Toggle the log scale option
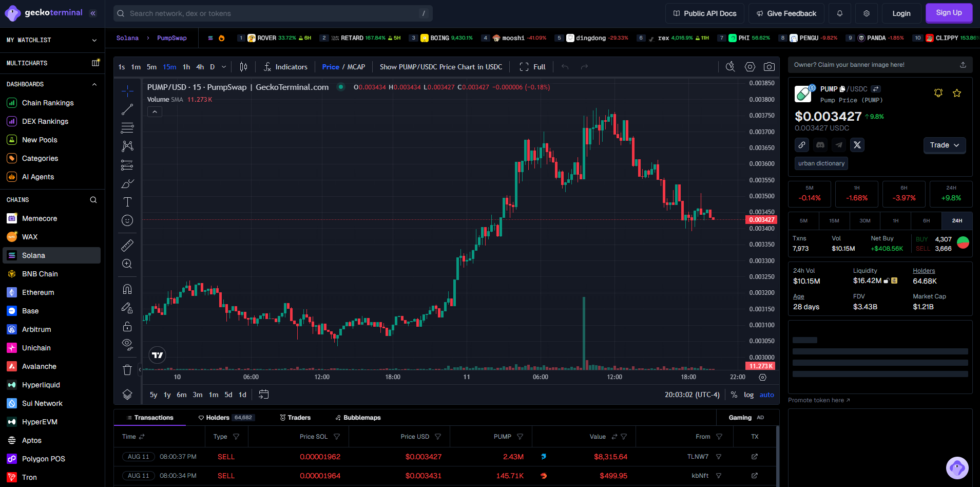The width and height of the screenshot is (980, 487). coord(748,395)
